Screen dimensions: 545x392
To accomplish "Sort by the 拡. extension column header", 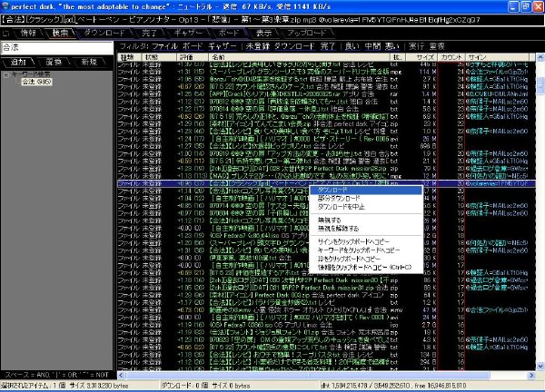I will [397, 57].
